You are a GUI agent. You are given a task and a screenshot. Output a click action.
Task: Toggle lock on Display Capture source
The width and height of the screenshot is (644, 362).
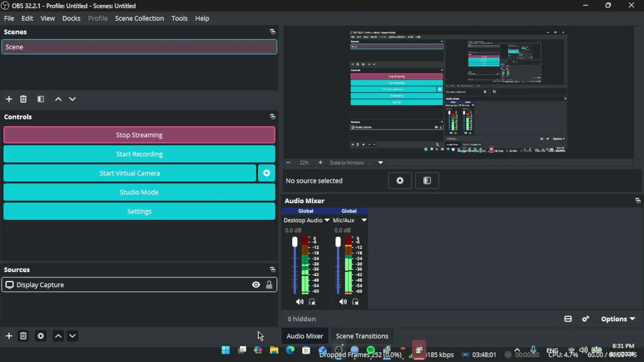tap(269, 285)
